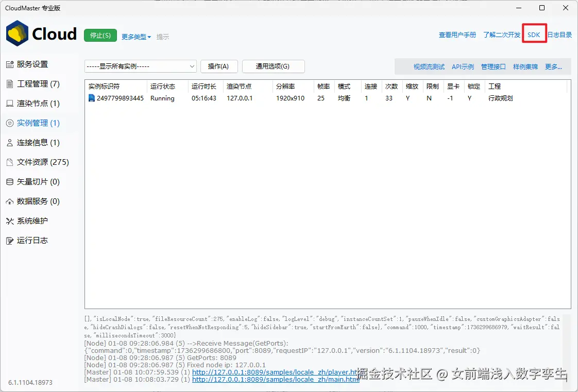Viewport: 578px width, 392px height.
Task: Click the 服务设置 sidebar icon
Action: [10, 64]
